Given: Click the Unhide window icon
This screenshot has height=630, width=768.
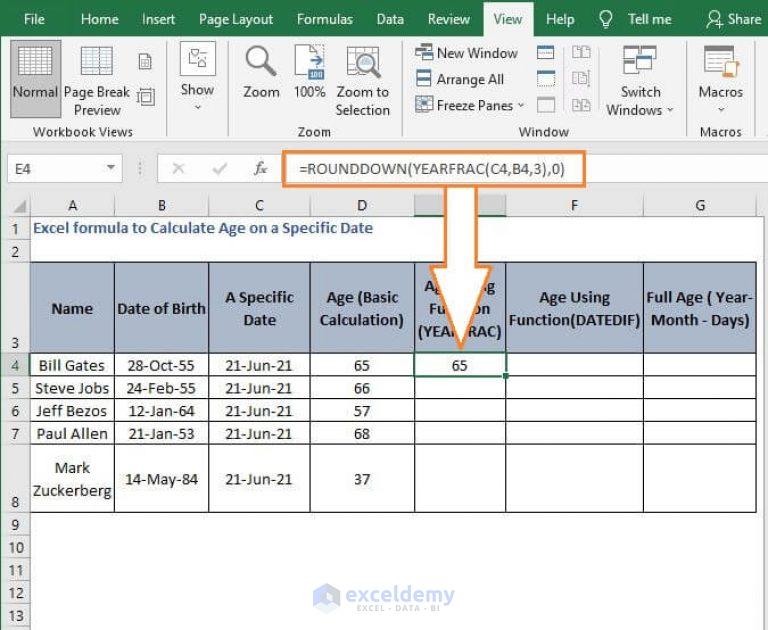Looking at the screenshot, I should [546, 105].
